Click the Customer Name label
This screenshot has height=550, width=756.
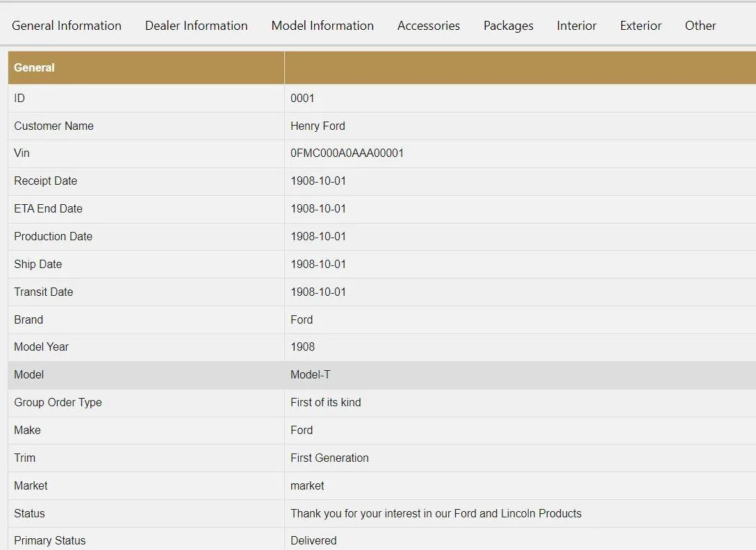pos(54,126)
